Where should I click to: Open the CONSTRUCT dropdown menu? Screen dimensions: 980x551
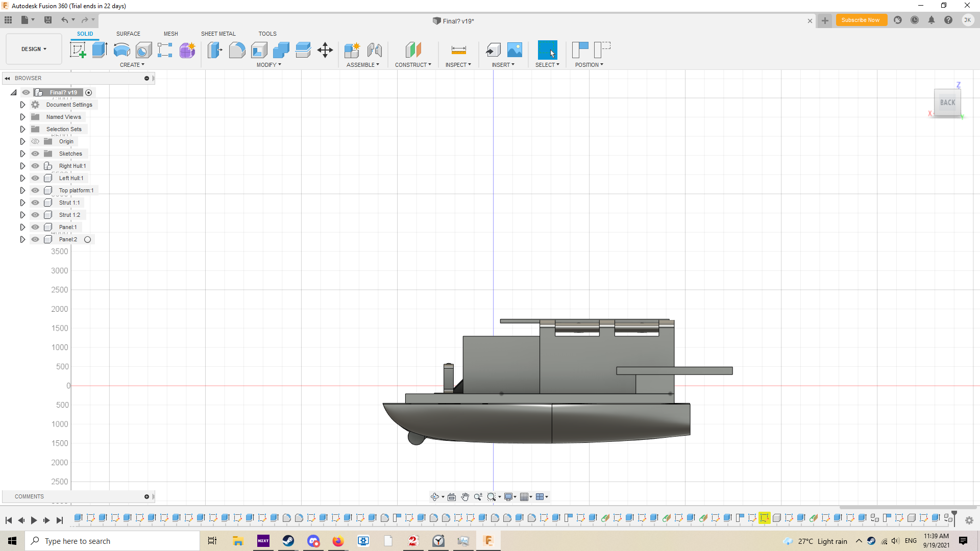click(x=413, y=65)
